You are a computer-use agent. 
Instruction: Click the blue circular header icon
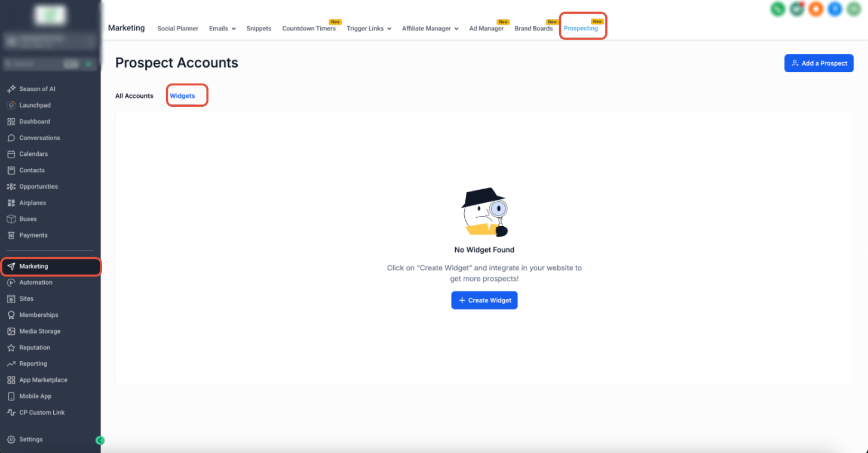[835, 9]
